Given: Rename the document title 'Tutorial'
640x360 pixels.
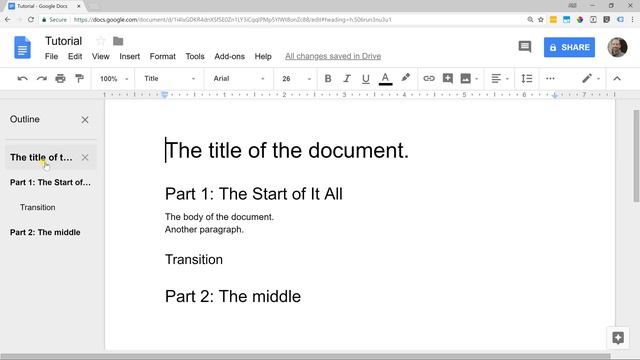Looking at the screenshot, I should (x=63, y=41).
